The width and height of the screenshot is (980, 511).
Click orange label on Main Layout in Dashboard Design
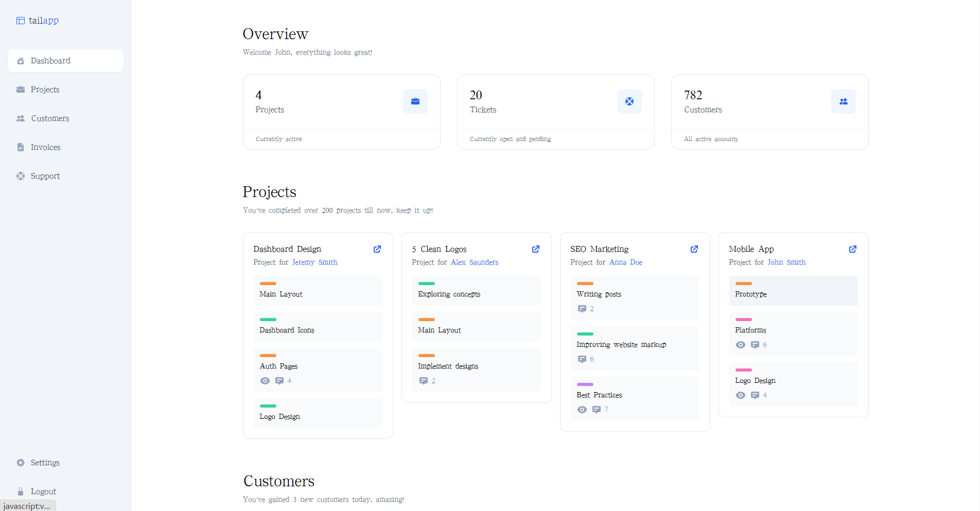[x=268, y=284]
